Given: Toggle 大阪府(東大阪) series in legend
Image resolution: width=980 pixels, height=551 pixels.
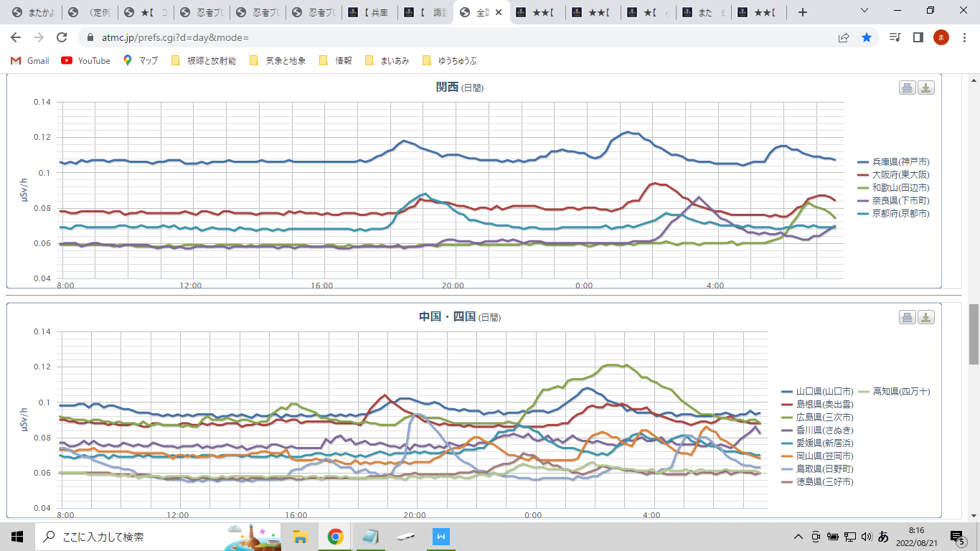Looking at the screenshot, I should (894, 174).
